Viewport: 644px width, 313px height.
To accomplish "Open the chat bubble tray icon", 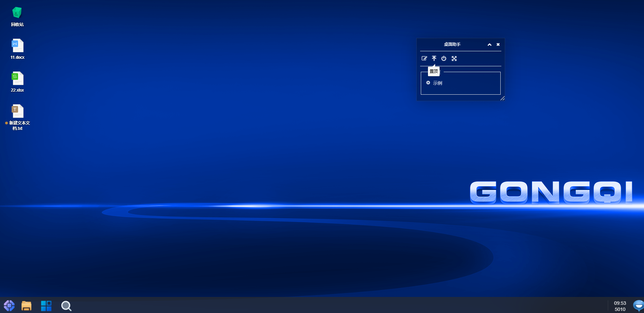I will [638, 305].
